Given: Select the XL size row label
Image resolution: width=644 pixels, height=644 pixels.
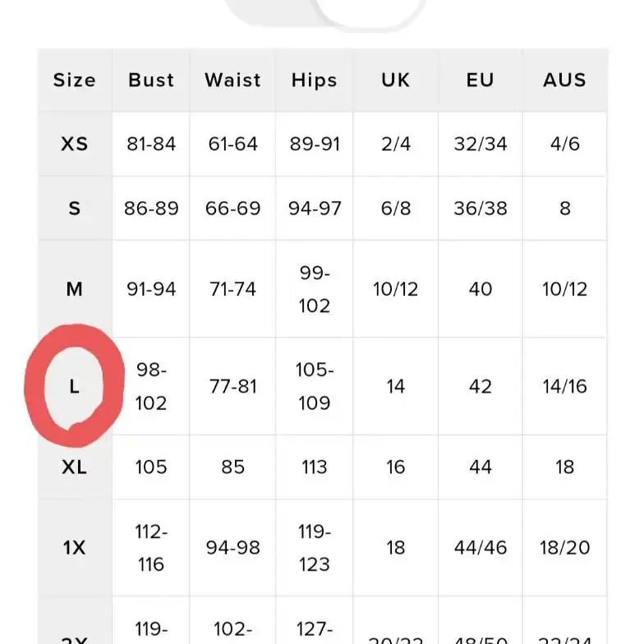Looking at the screenshot, I should (74, 467).
